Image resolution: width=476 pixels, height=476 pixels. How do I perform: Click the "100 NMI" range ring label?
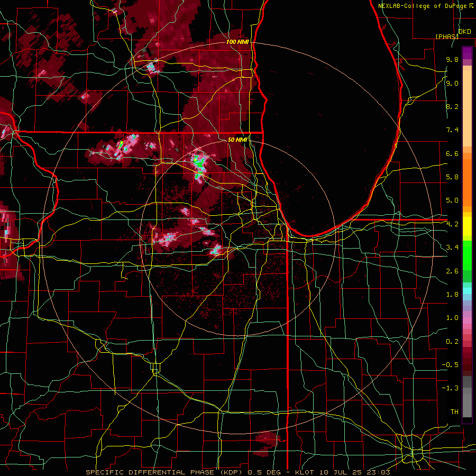click(x=237, y=42)
